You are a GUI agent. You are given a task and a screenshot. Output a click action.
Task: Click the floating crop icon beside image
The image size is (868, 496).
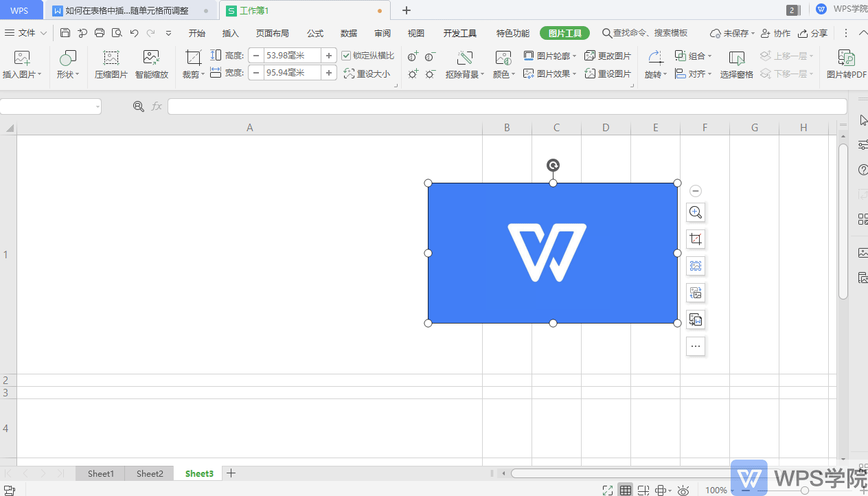696,239
